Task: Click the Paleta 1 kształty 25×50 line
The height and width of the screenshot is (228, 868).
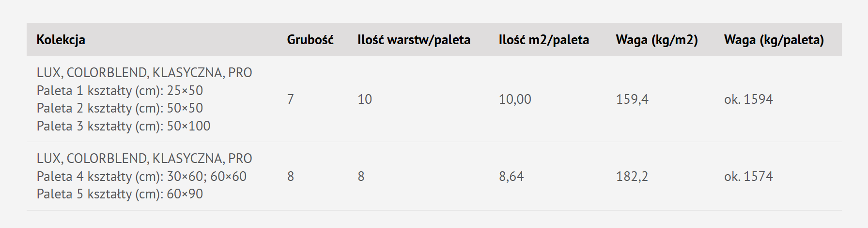Action: (120, 91)
